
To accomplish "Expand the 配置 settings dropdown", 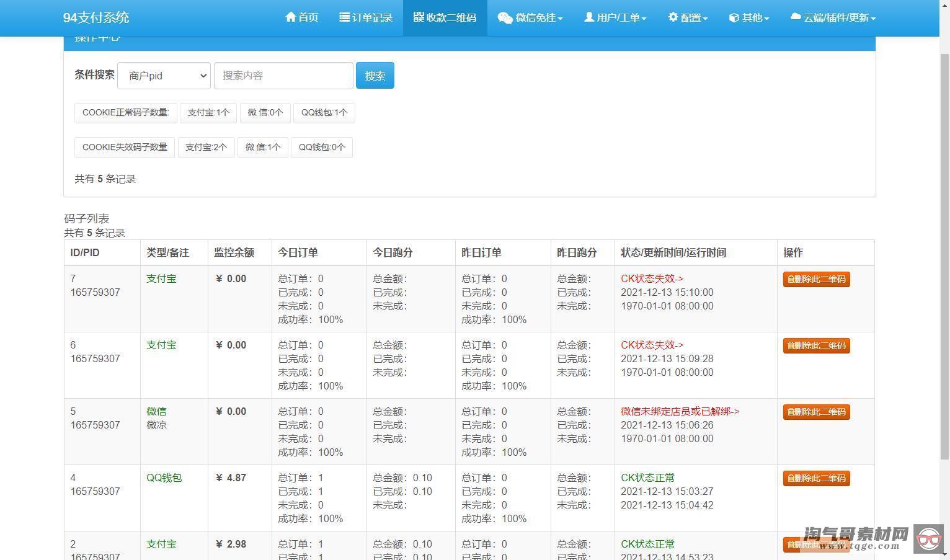I will pyautogui.click(x=688, y=17).
